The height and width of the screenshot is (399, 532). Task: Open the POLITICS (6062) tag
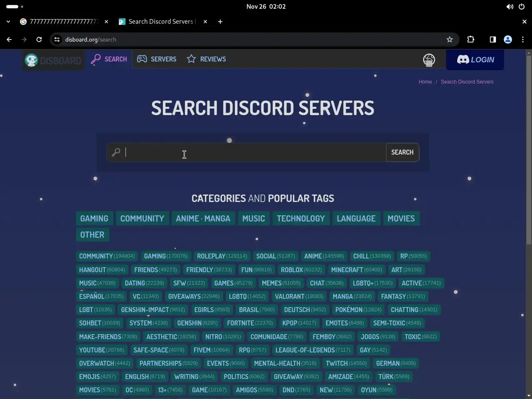pyautogui.click(x=244, y=377)
